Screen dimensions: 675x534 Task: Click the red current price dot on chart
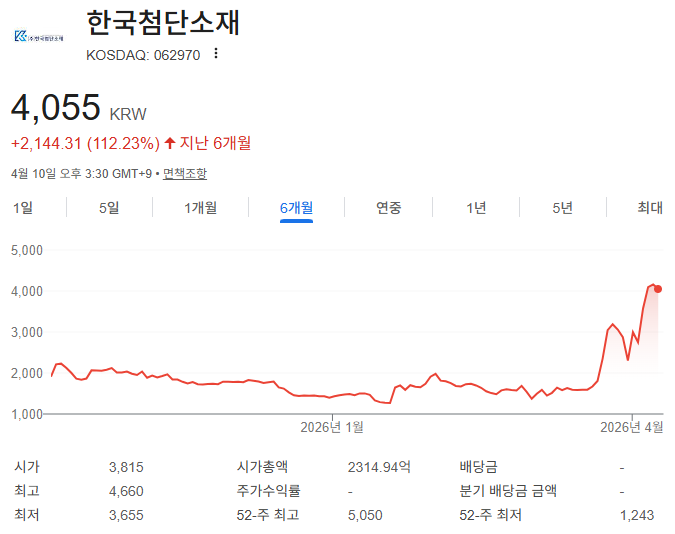pyautogui.click(x=657, y=289)
